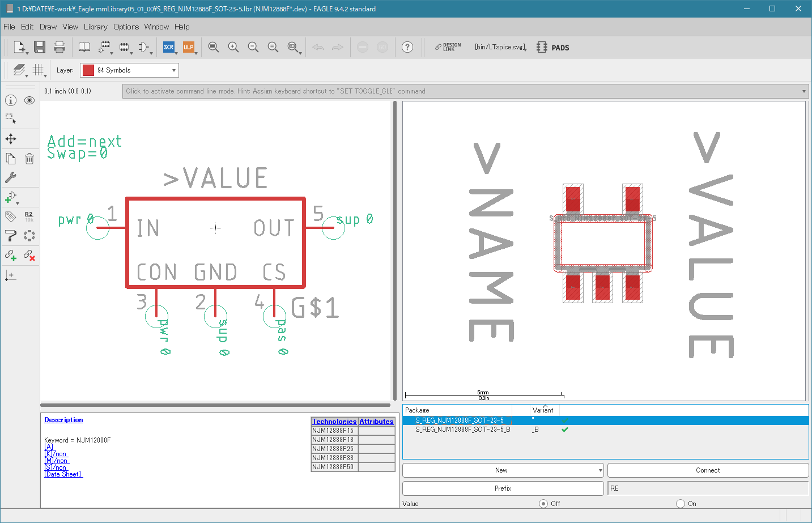This screenshot has width=812, height=523.
Task: Click the GO icon in the toolbar
Action: click(x=382, y=47)
